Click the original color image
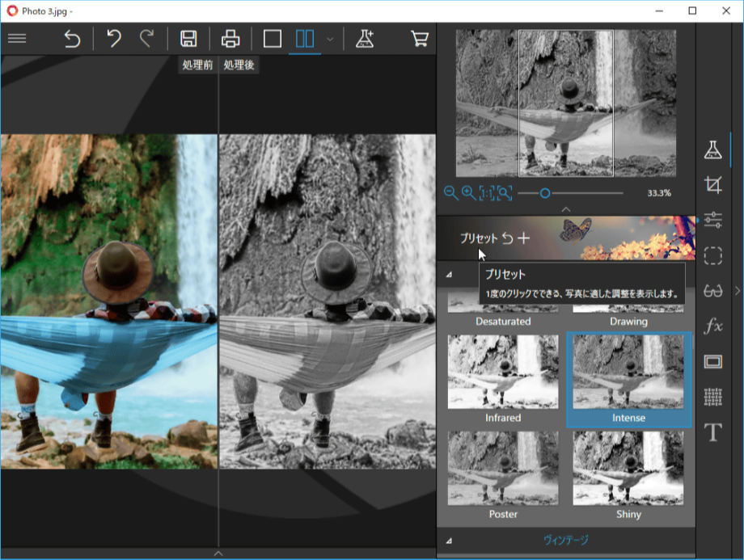 coord(109,301)
